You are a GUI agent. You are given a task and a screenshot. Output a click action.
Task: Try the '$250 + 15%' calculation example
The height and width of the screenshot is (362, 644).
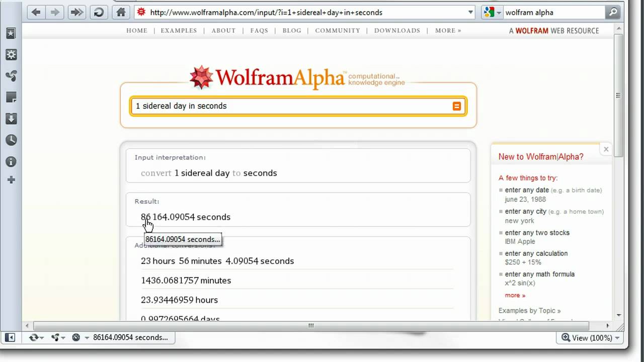tap(522, 262)
